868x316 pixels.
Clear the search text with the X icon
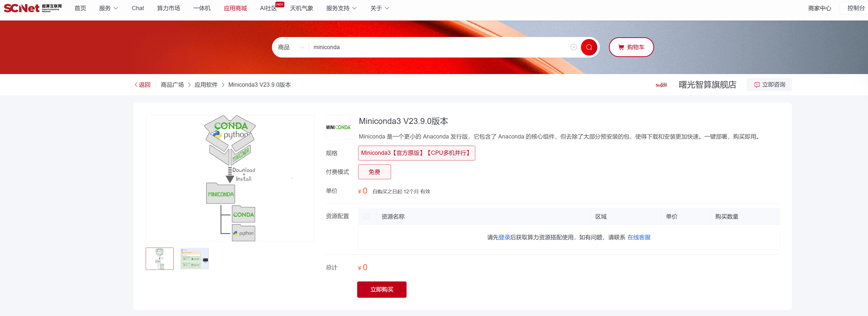point(574,47)
